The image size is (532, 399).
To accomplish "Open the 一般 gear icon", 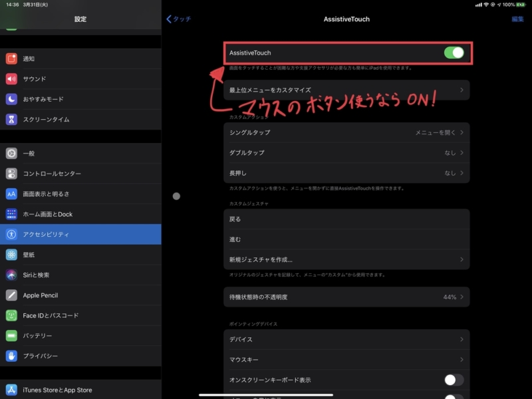I will click(x=11, y=154).
